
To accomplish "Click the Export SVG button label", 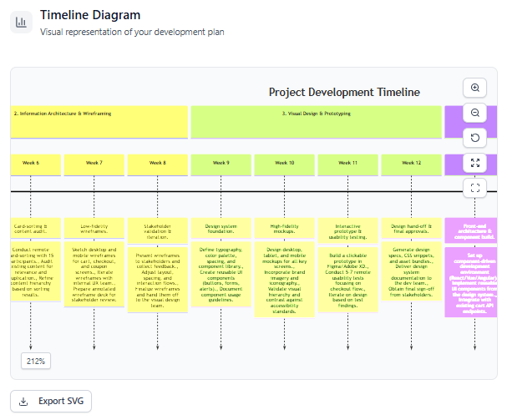I will point(61,401).
